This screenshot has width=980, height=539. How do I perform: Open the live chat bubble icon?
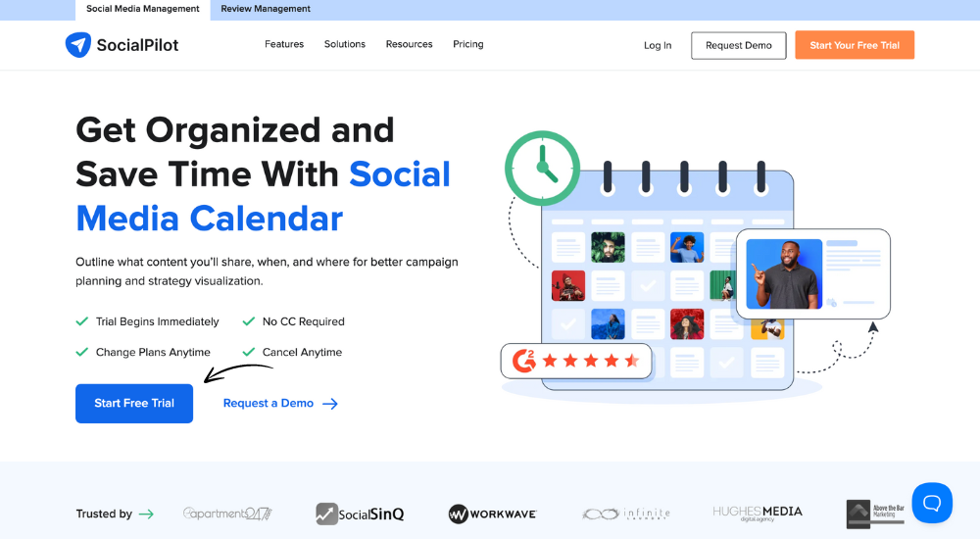pos(932,503)
